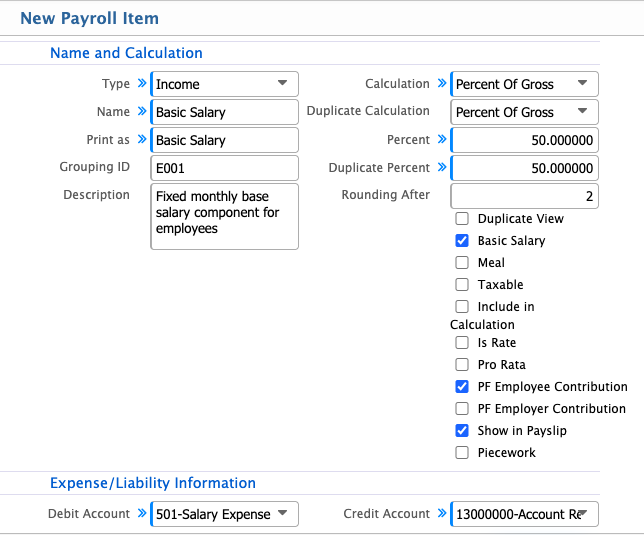Open the Type dropdown showing Income

(224, 85)
